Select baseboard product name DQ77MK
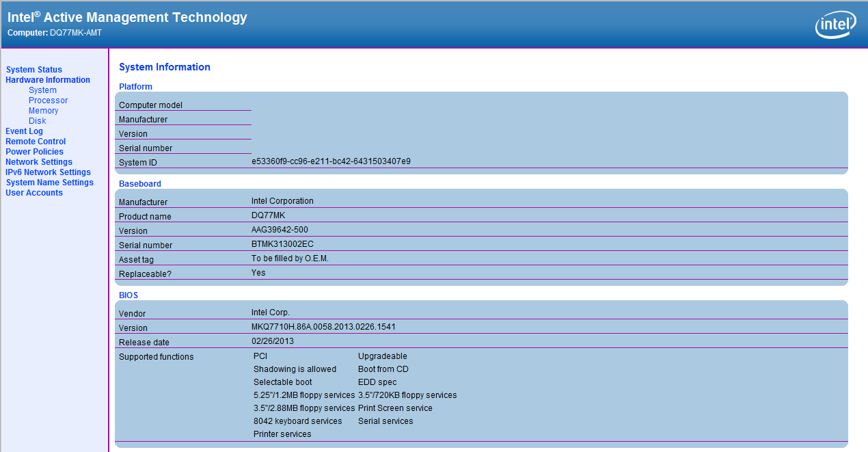Image resolution: width=868 pixels, height=452 pixels. pyautogui.click(x=269, y=215)
